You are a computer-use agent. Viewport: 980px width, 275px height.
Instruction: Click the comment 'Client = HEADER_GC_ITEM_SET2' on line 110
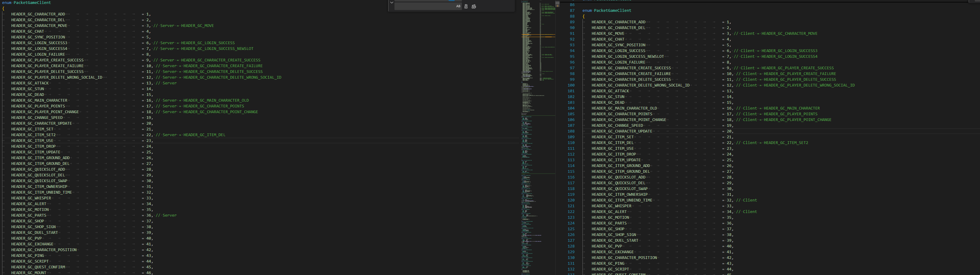772,143
